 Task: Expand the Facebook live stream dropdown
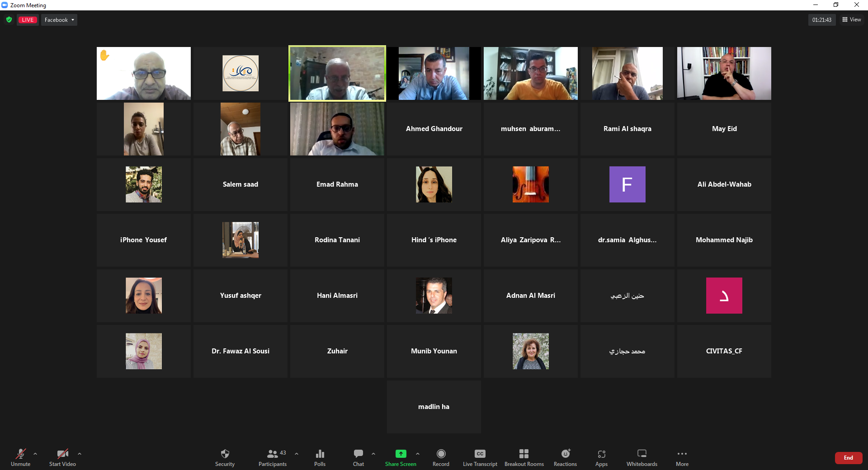(x=59, y=20)
